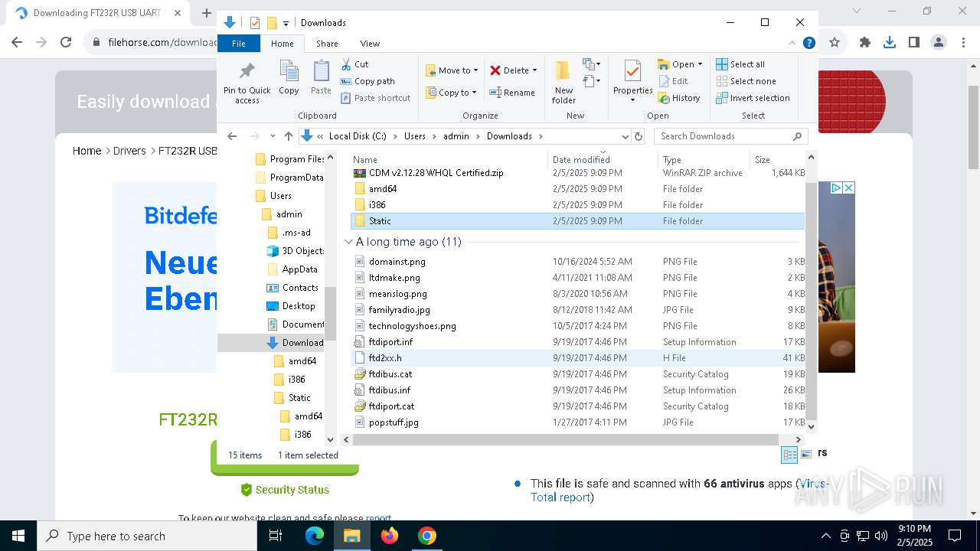The image size is (980, 551).
Task: Click 'Users' in the address path
Action: tap(414, 136)
